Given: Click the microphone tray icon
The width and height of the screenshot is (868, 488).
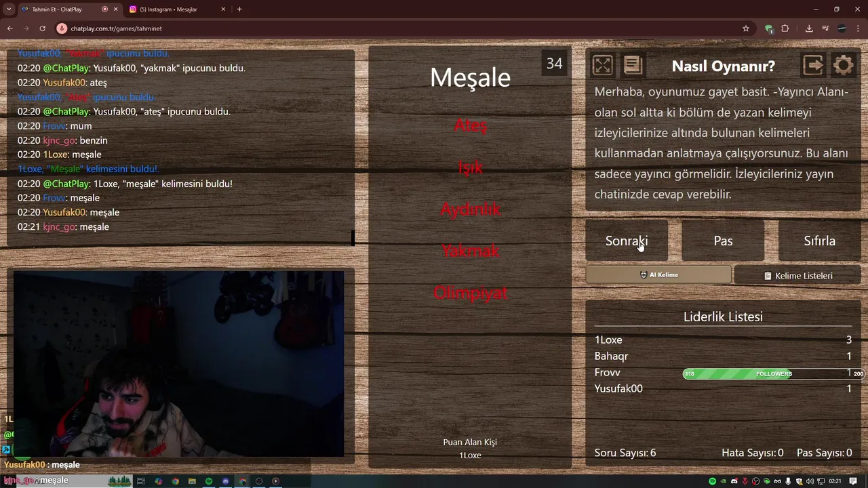Looking at the screenshot, I should coord(788,481).
